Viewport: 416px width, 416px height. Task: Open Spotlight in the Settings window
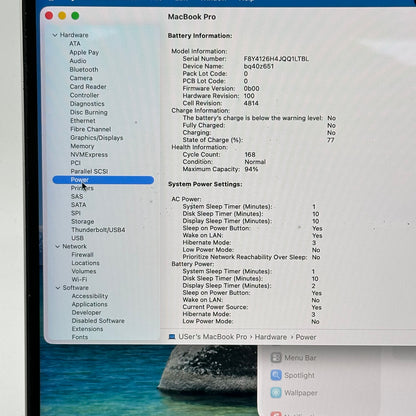(x=299, y=375)
